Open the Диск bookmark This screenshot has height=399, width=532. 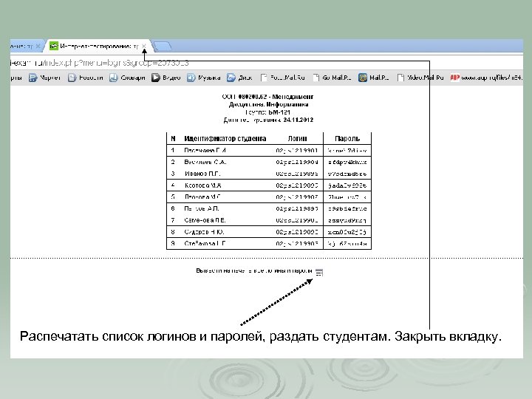pyautogui.click(x=239, y=78)
